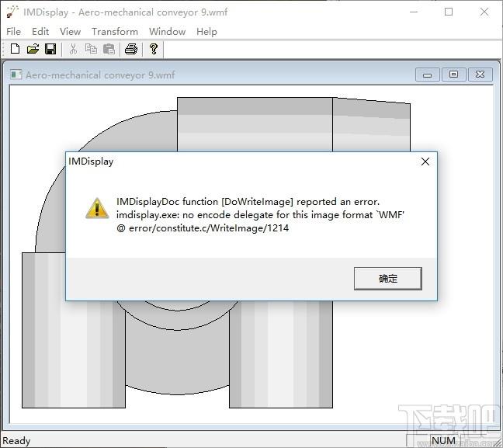
Task: Click the document icon of the child window
Action: pos(16,75)
